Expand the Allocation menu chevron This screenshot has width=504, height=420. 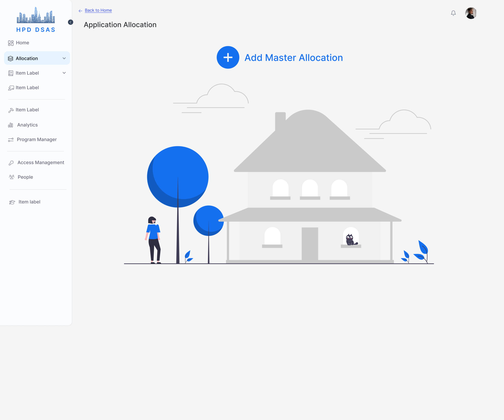point(64,58)
